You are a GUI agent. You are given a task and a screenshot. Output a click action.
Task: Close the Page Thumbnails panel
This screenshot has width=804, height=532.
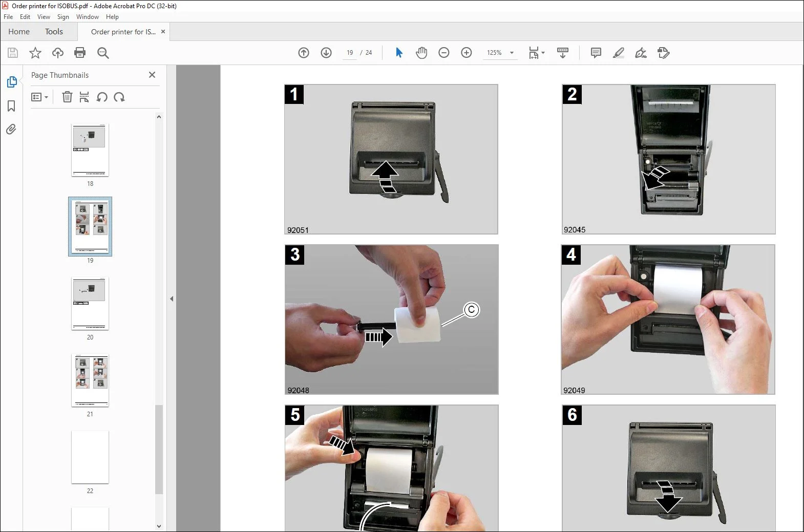point(152,75)
